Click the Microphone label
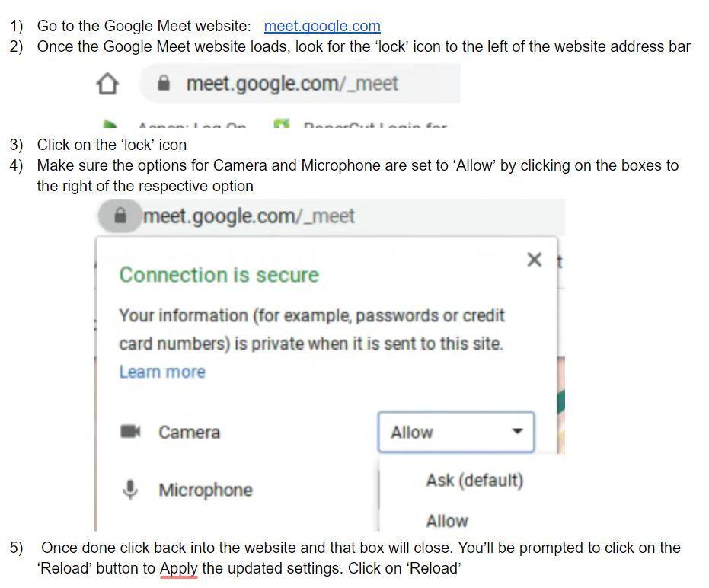Viewport: 709px width, 588px height. [206, 491]
